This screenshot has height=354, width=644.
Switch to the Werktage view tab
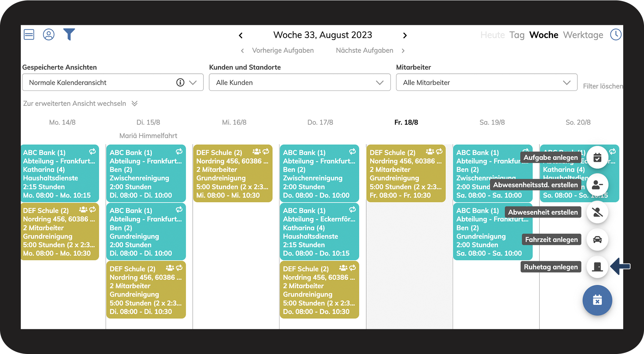(x=583, y=35)
